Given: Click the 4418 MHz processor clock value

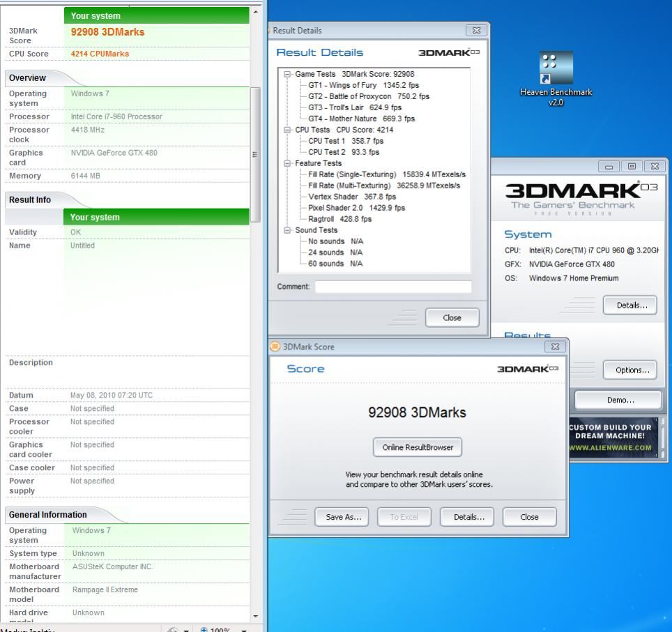Looking at the screenshot, I should [87, 130].
